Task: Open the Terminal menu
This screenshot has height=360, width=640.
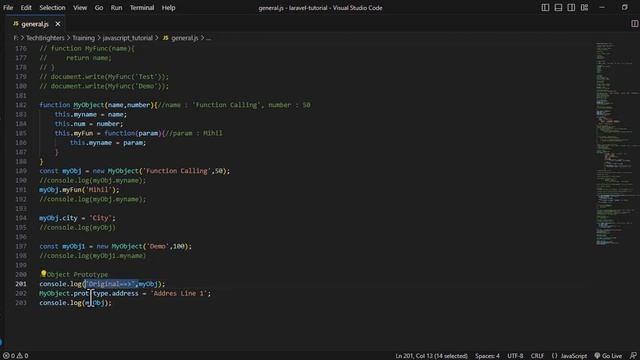Action: tap(142, 8)
